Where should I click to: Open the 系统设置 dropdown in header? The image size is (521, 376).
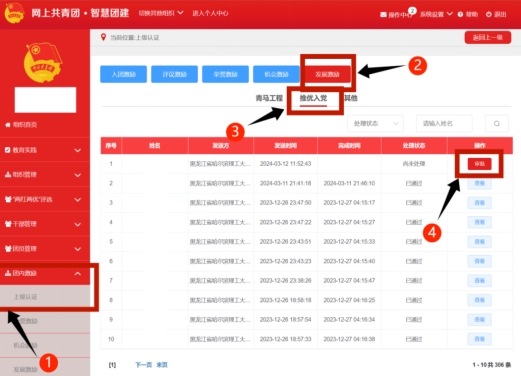point(436,14)
